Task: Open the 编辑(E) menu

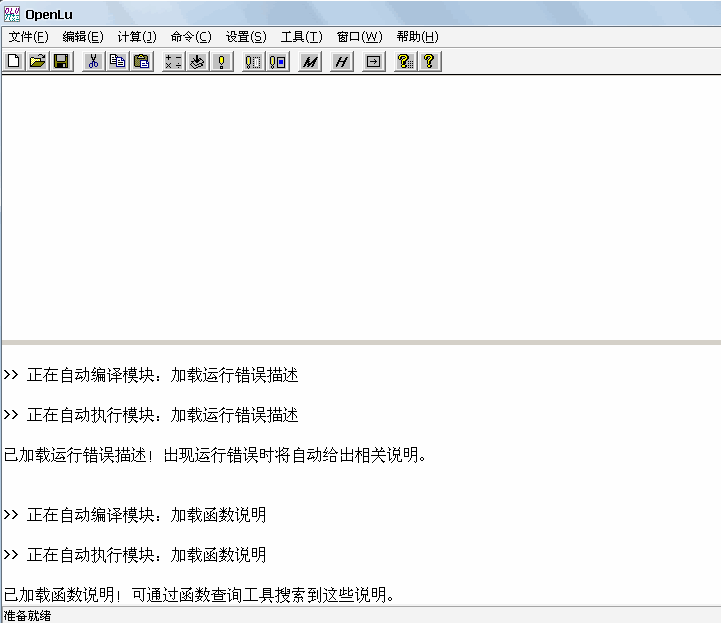Action: 82,37
